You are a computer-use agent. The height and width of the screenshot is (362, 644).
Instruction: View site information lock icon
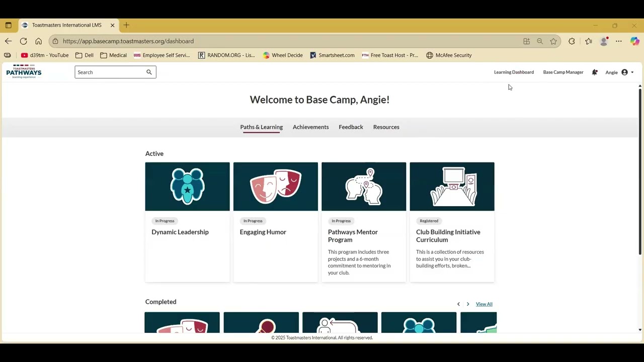(x=55, y=41)
